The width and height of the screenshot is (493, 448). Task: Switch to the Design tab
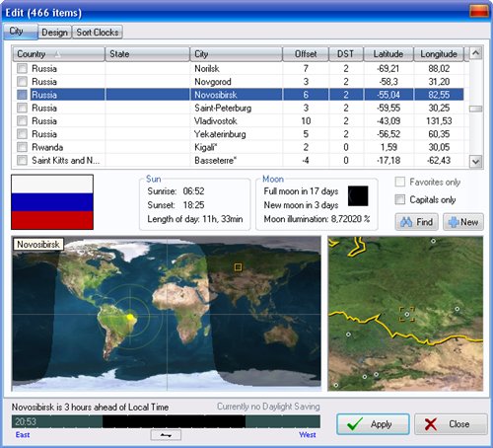(54, 33)
